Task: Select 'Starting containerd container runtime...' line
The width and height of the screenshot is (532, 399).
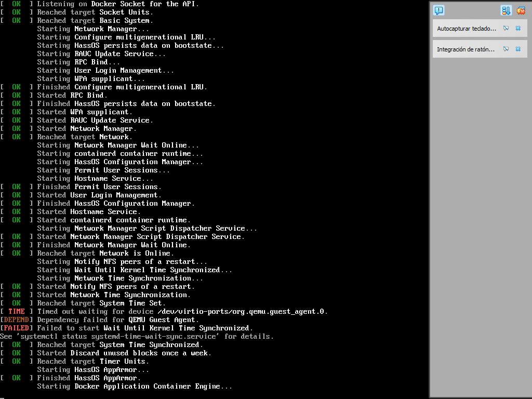Action: click(x=120, y=154)
